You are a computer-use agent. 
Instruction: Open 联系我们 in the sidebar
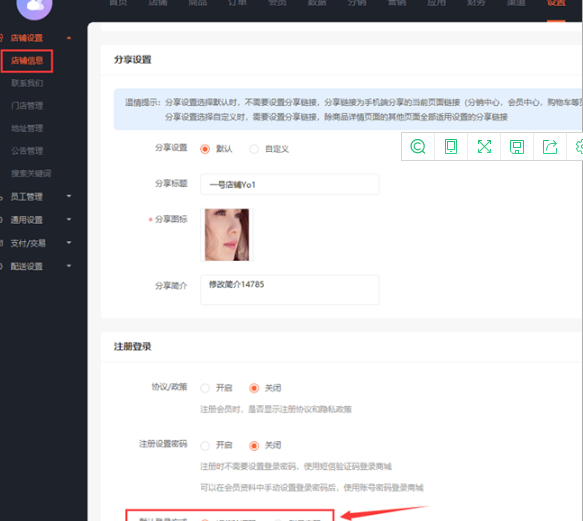(27, 83)
